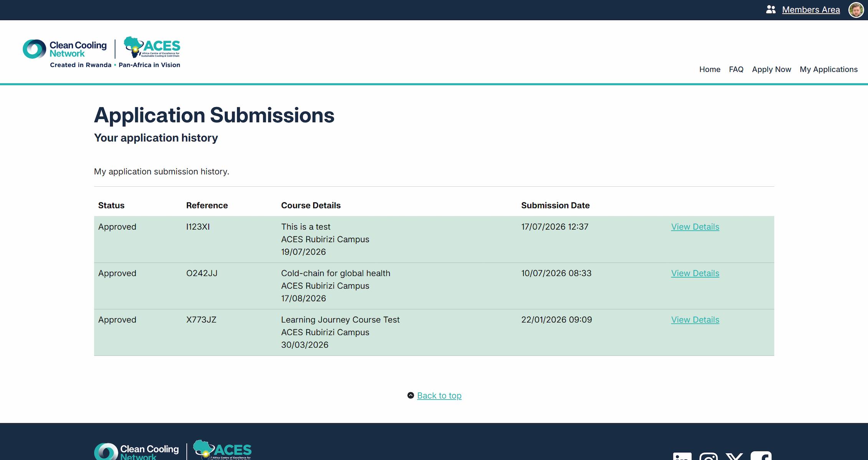Screen dimensions: 868x460
Task: Click submission date 17/07/2026 12:37
Action: 554,227
